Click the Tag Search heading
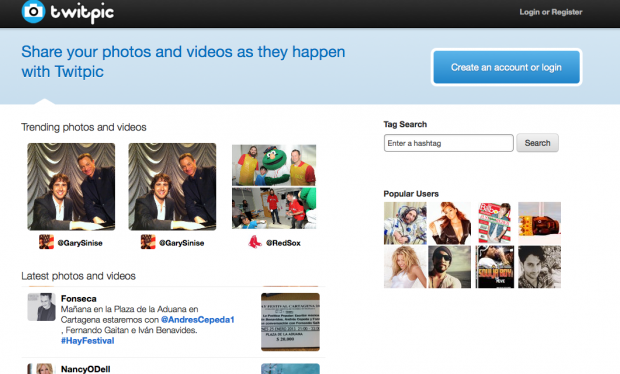This screenshot has height=374, width=620. coord(405,124)
